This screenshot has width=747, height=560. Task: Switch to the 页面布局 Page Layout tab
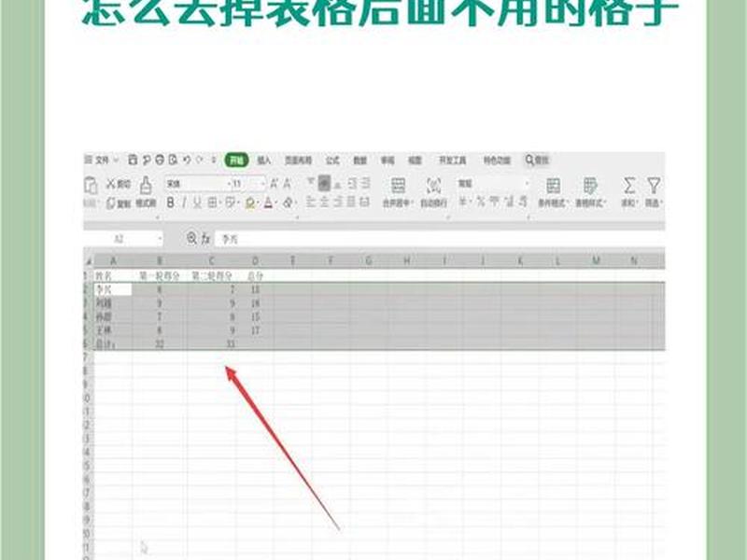(298, 161)
